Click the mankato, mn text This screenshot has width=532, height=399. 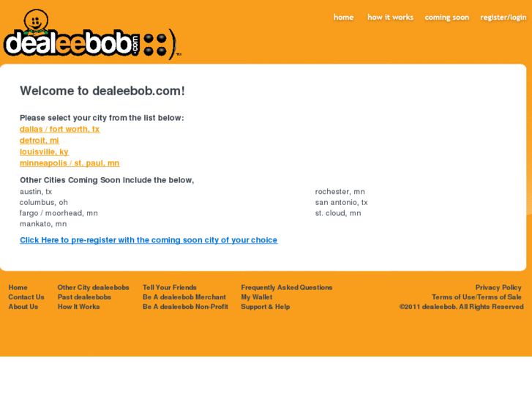43,224
